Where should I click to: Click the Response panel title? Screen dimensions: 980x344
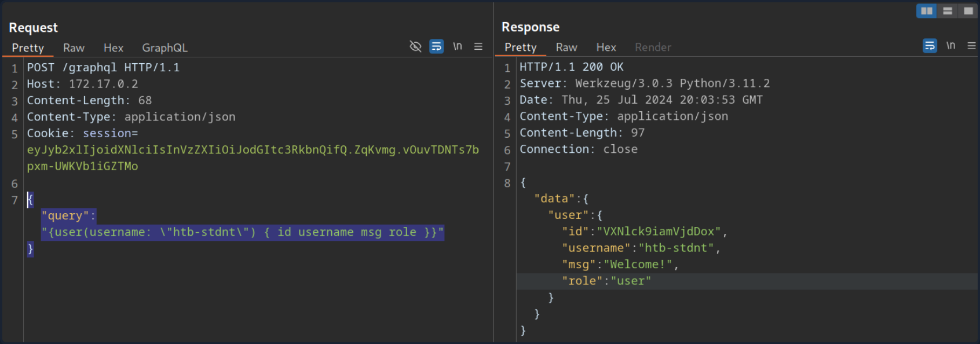click(531, 27)
